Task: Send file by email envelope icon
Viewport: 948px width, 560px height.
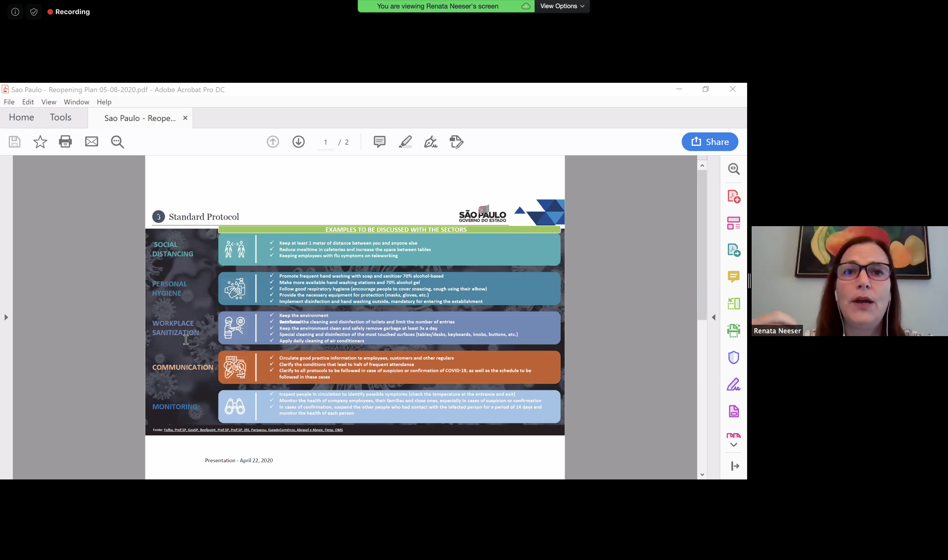Action: (91, 142)
